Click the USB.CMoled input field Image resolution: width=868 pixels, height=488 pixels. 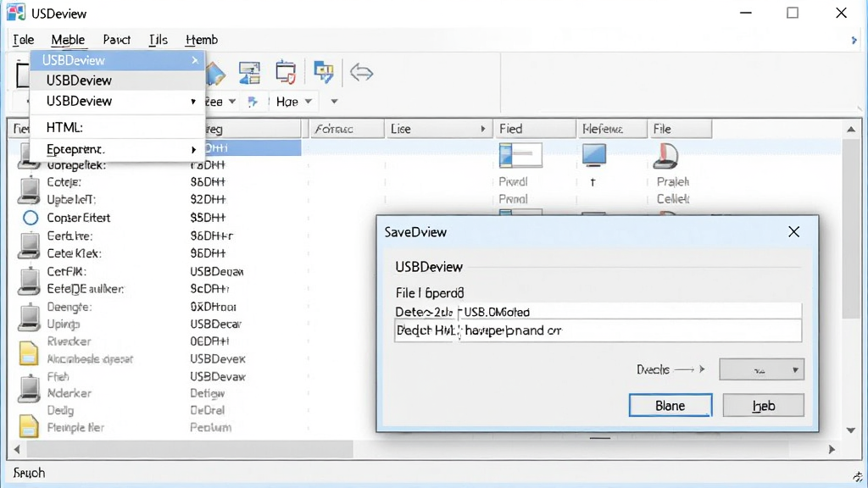pos(630,312)
